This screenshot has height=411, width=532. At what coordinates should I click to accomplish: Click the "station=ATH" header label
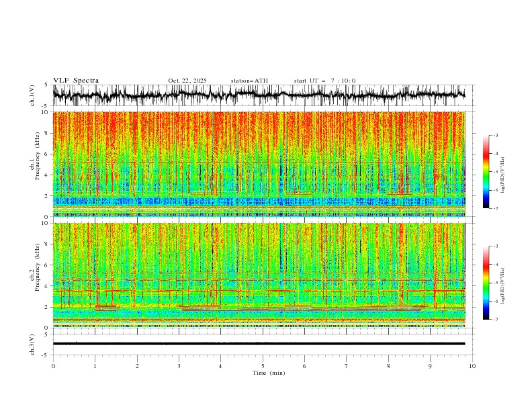(249, 81)
